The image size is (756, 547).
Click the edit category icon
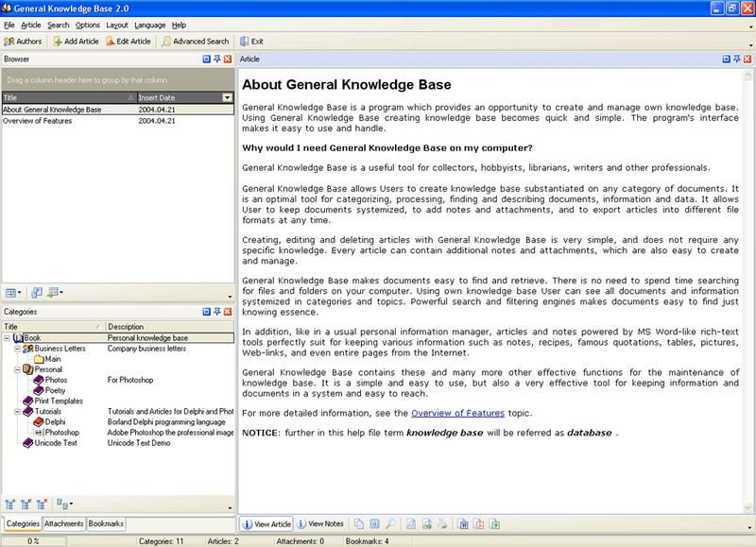(x=26, y=504)
